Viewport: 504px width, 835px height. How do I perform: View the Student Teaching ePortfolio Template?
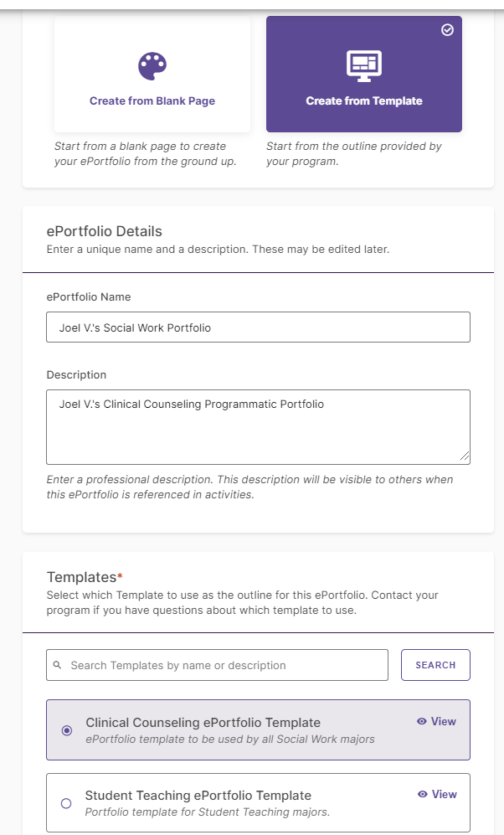tap(438, 794)
